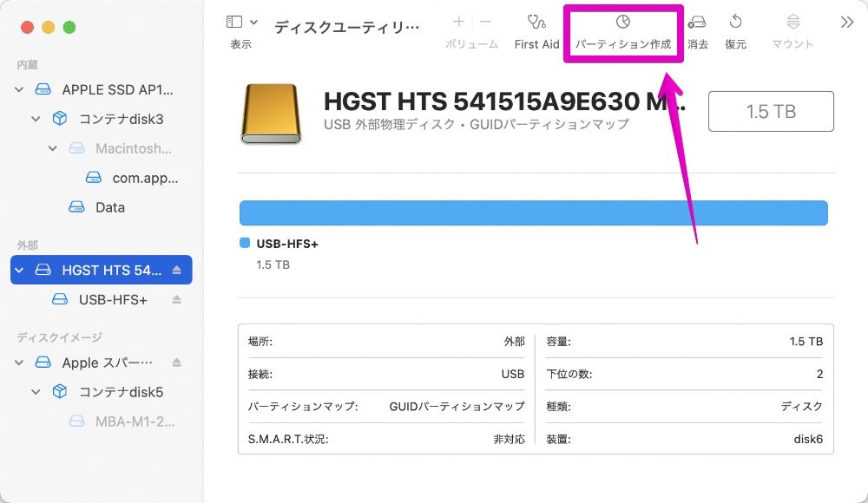868x503 pixels.
Task: Click the USB-HFS+ legend label
Action: tap(287, 244)
